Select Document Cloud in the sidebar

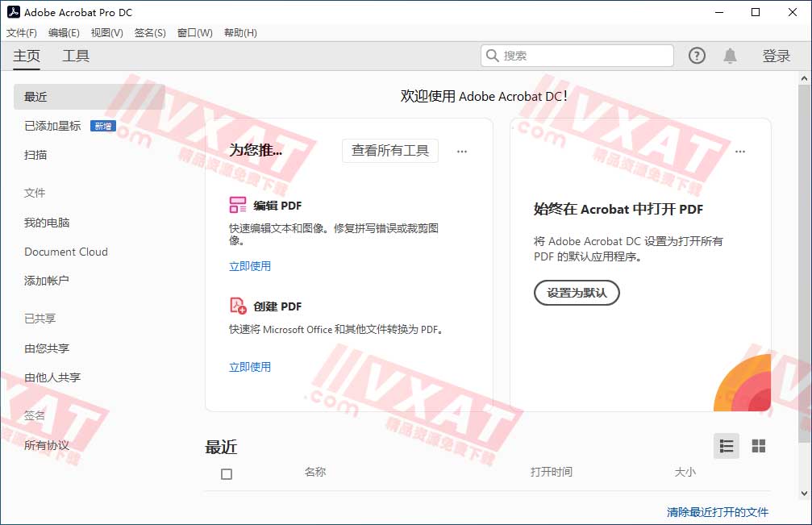65,252
